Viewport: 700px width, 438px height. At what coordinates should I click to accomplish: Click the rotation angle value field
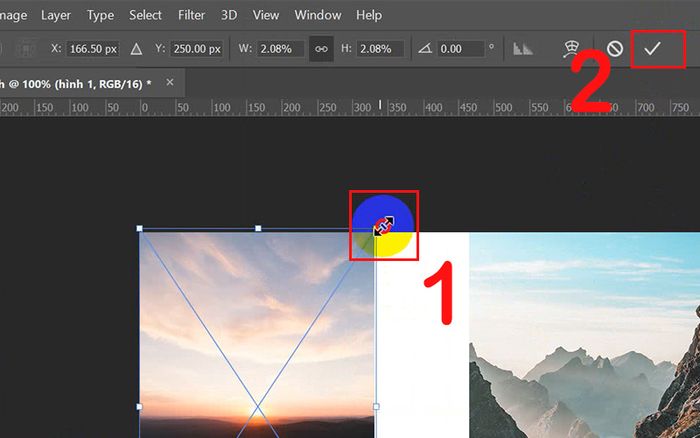click(460, 49)
